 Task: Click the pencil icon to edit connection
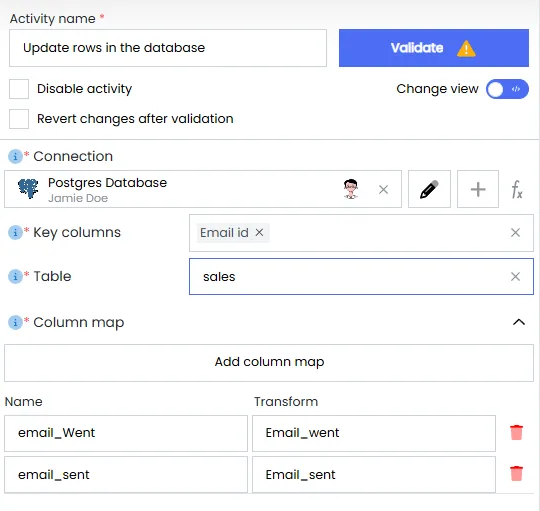(x=429, y=189)
